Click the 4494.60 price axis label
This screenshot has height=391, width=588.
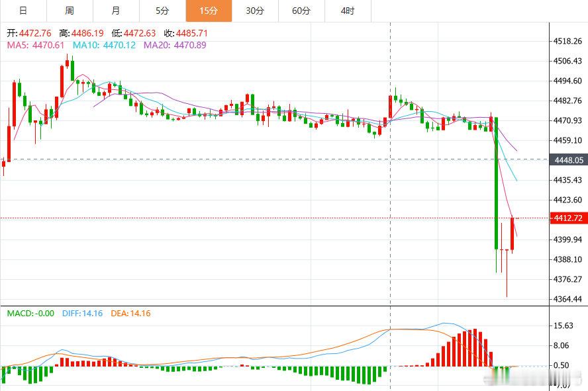tap(567, 81)
